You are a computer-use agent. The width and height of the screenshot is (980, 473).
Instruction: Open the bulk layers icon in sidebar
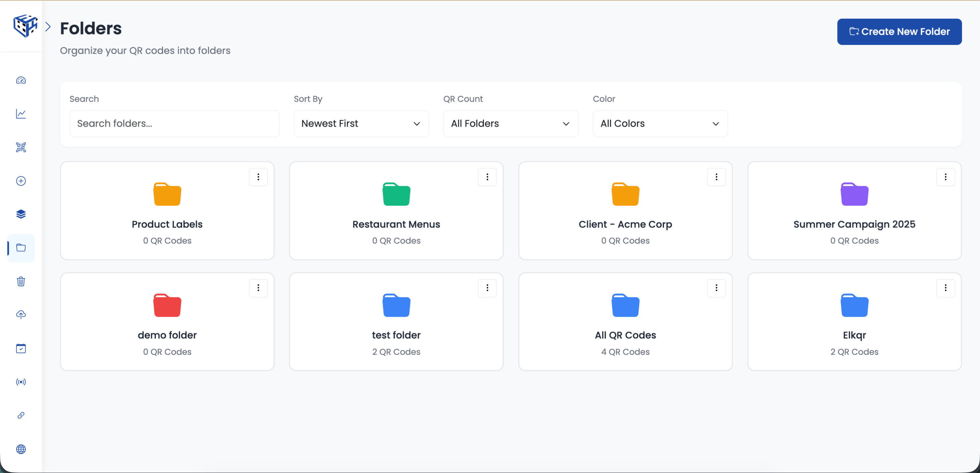pyautogui.click(x=21, y=214)
